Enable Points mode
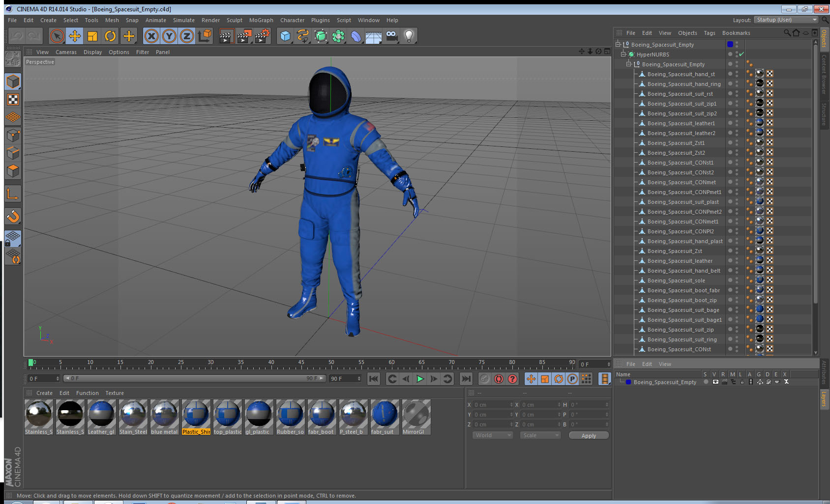 coord(13,135)
